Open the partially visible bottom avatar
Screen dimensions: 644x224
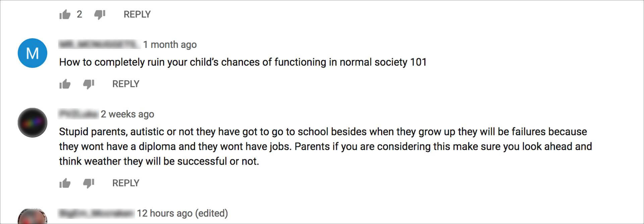(33, 217)
